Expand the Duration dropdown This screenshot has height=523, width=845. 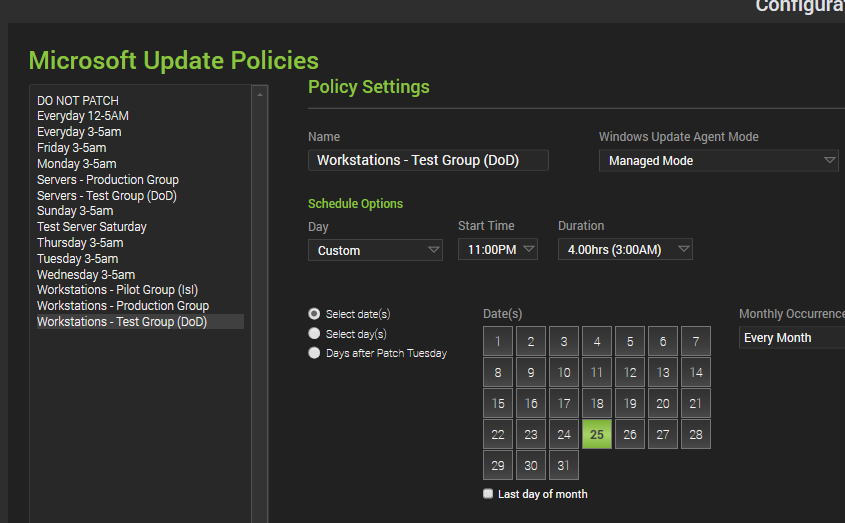[625, 250]
